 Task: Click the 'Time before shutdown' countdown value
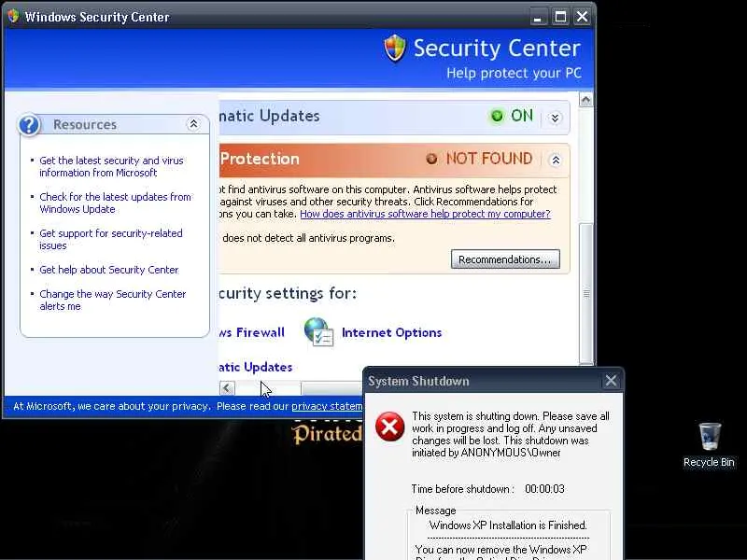point(544,489)
